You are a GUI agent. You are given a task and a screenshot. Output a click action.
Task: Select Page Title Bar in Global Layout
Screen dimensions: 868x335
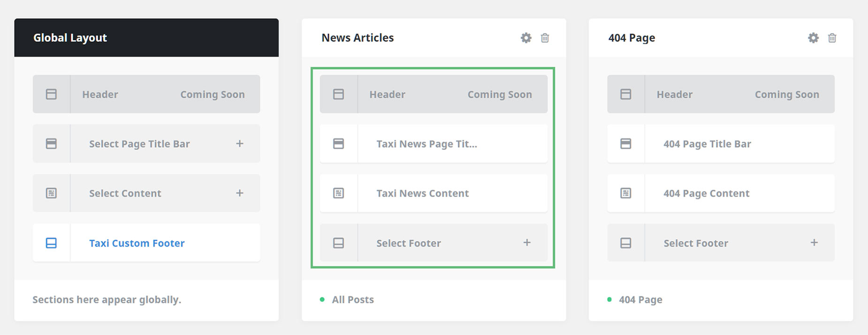pos(146,144)
